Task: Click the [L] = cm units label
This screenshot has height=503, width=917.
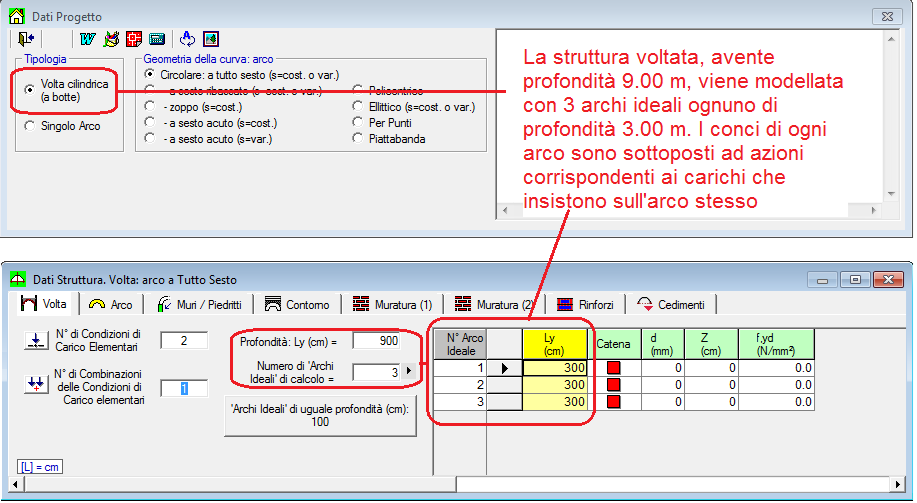Action: point(40,467)
